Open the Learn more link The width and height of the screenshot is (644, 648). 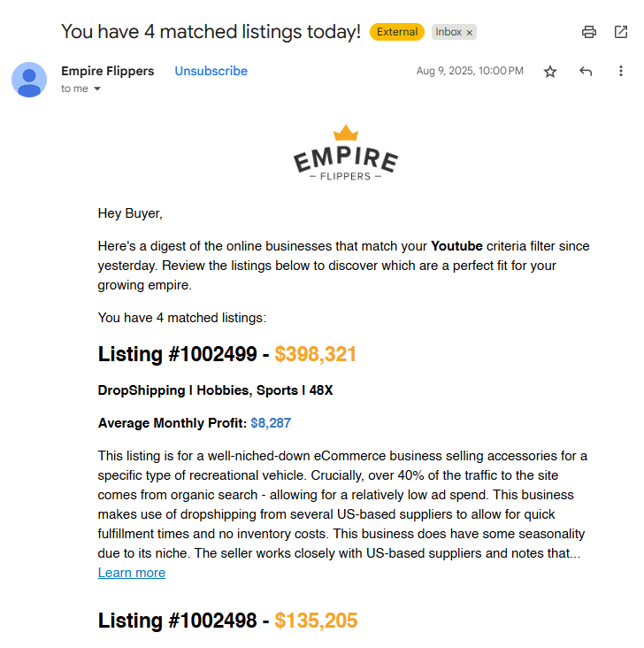(x=132, y=573)
